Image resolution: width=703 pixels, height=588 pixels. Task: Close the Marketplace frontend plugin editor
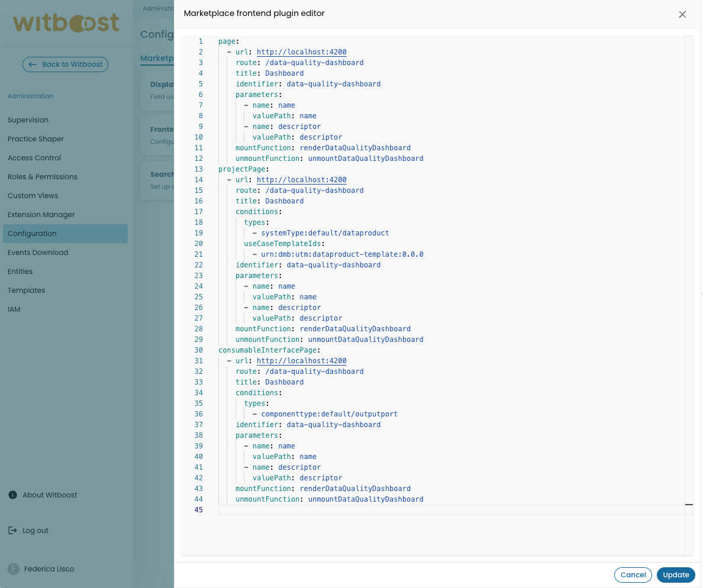[x=682, y=14]
